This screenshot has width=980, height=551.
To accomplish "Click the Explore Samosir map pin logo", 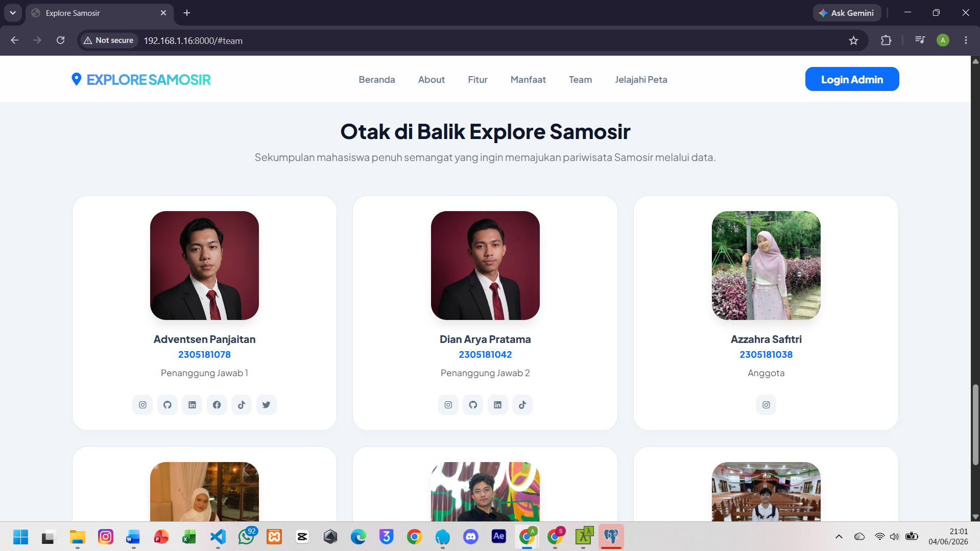I will coord(77,79).
